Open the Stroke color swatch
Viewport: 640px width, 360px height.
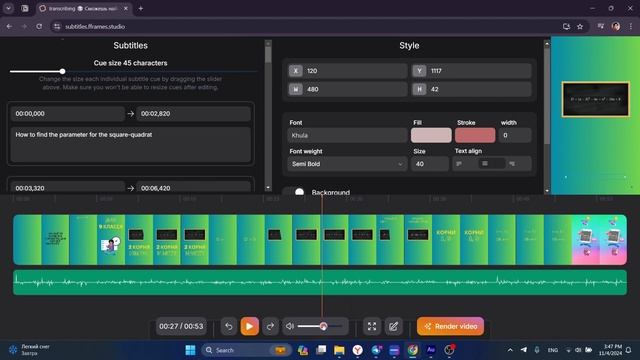click(x=475, y=135)
